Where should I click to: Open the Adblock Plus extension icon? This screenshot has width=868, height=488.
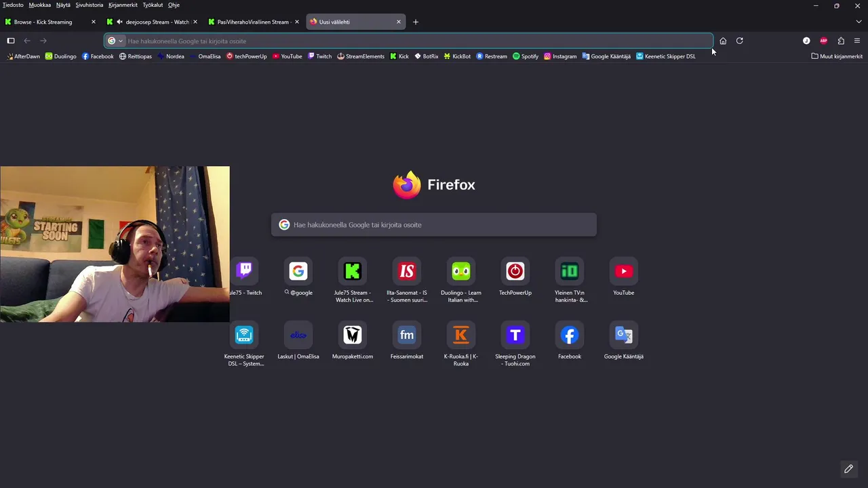(x=824, y=41)
